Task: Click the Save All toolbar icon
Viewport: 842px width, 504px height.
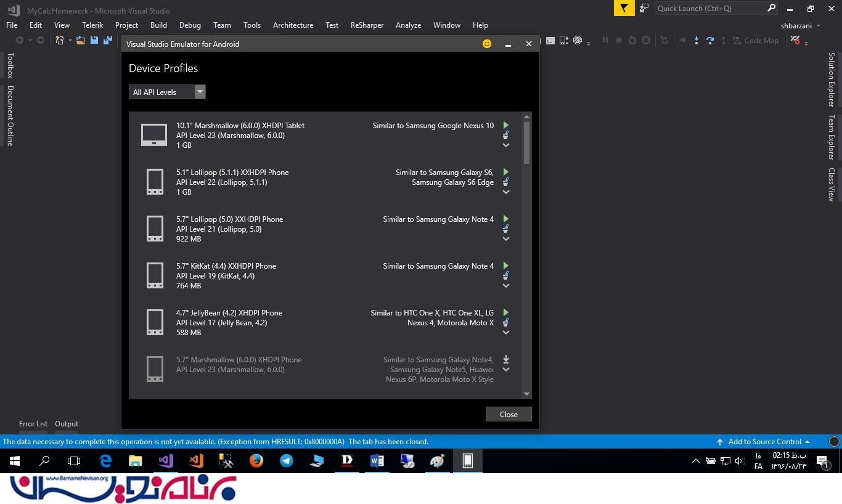Action: 108,41
